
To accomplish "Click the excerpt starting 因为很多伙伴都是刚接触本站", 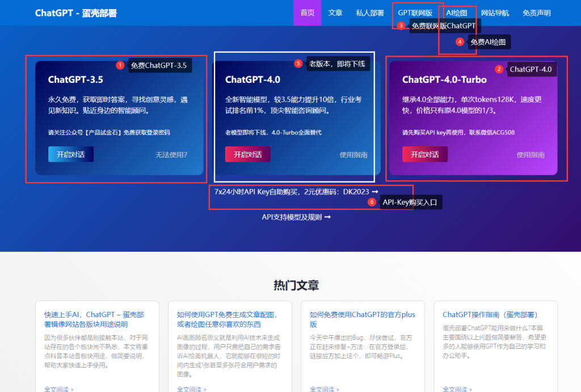I will pos(96,351).
